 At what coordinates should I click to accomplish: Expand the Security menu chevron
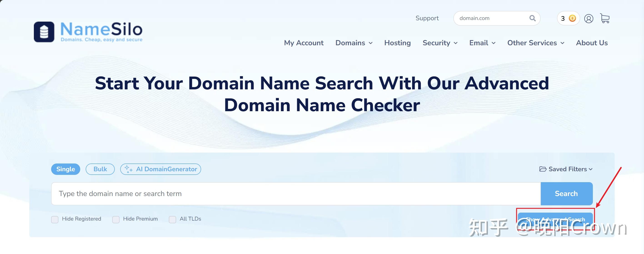tap(455, 43)
